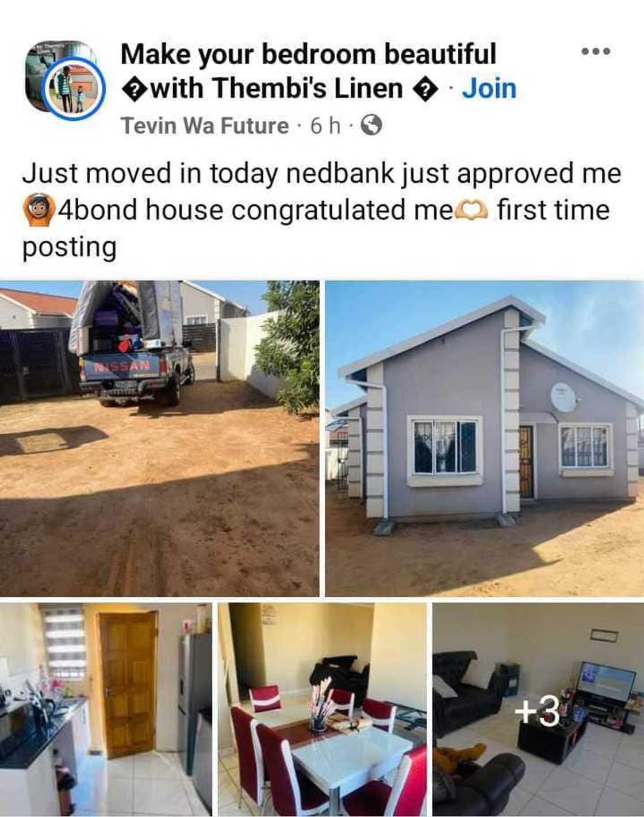Show the +3 more photos
The image size is (644, 817).
[x=538, y=709]
